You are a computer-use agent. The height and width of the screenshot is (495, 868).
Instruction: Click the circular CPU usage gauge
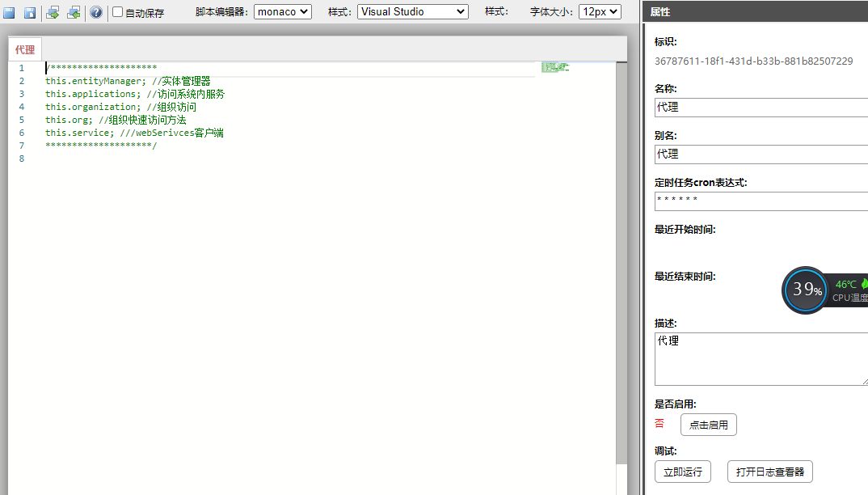click(x=805, y=290)
